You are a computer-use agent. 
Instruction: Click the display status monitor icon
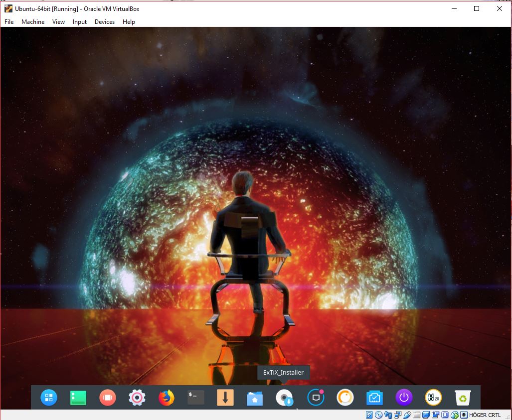point(426,415)
